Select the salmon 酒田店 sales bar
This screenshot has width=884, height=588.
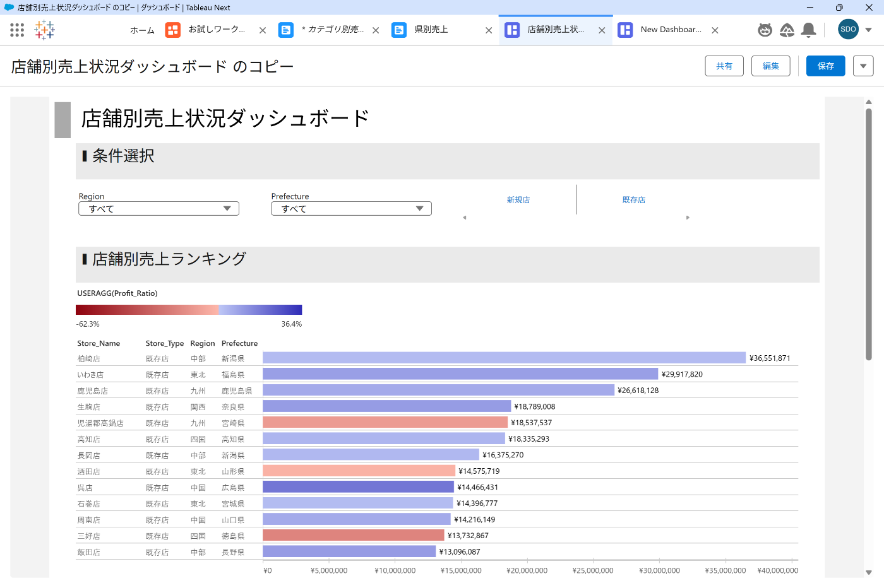[x=359, y=471]
